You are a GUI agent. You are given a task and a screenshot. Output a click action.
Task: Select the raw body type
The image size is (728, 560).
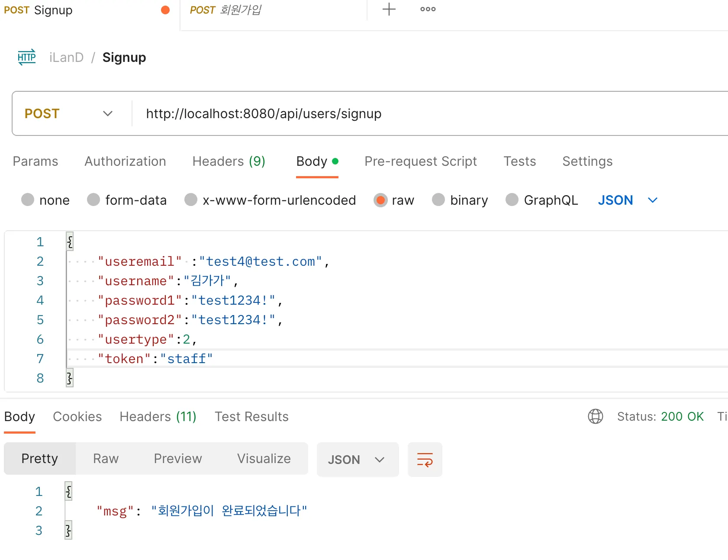[380, 200]
